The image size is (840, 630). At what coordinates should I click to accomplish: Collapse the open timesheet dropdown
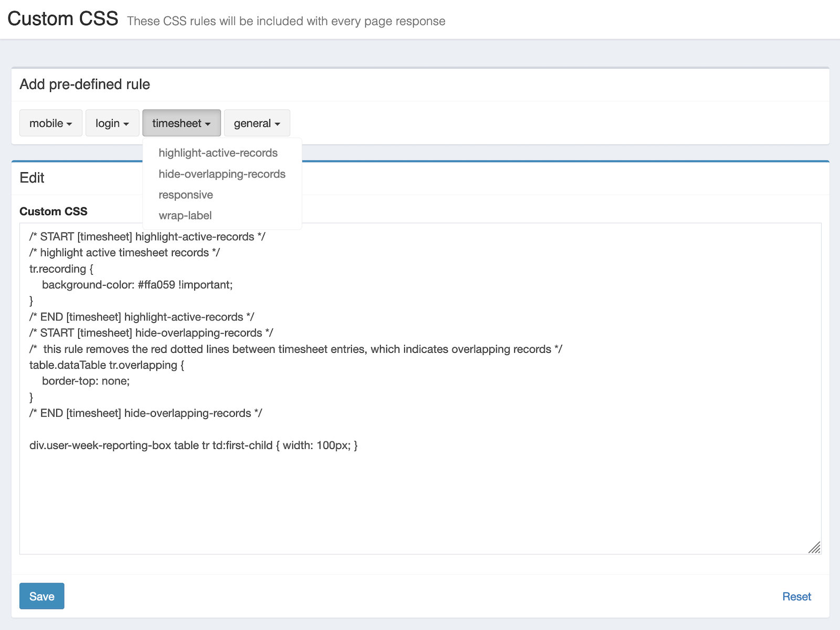[x=181, y=123]
